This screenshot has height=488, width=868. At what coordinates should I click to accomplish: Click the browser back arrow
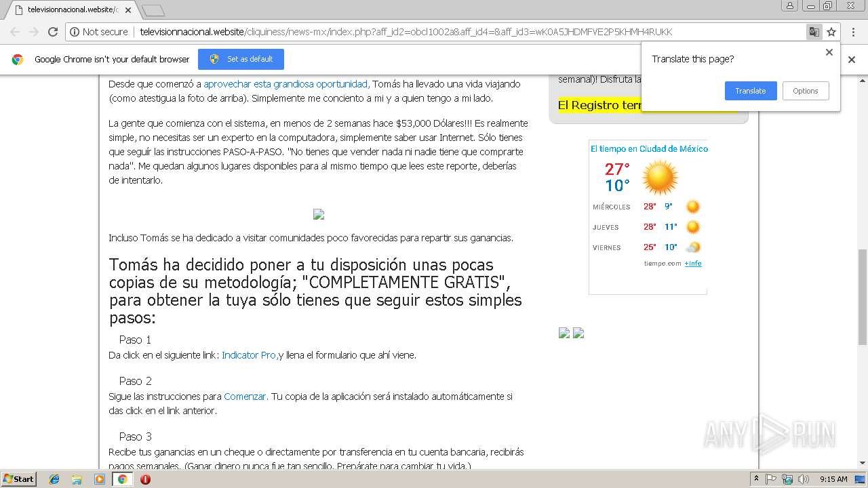tap(15, 32)
